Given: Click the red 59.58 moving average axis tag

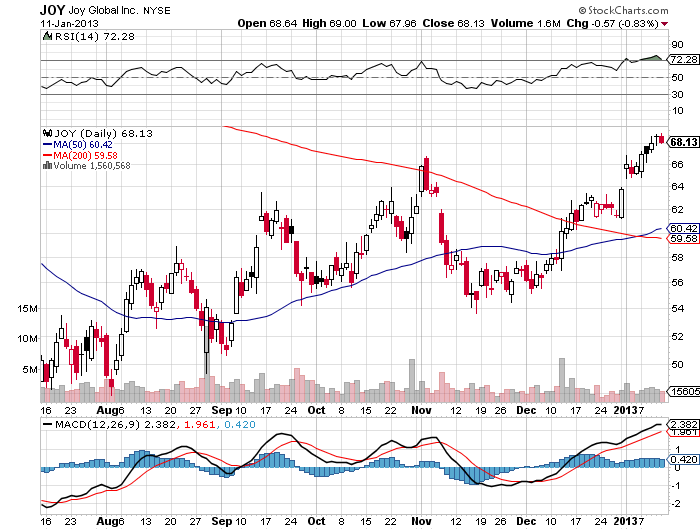Looking at the screenshot, I should click(683, 238).
